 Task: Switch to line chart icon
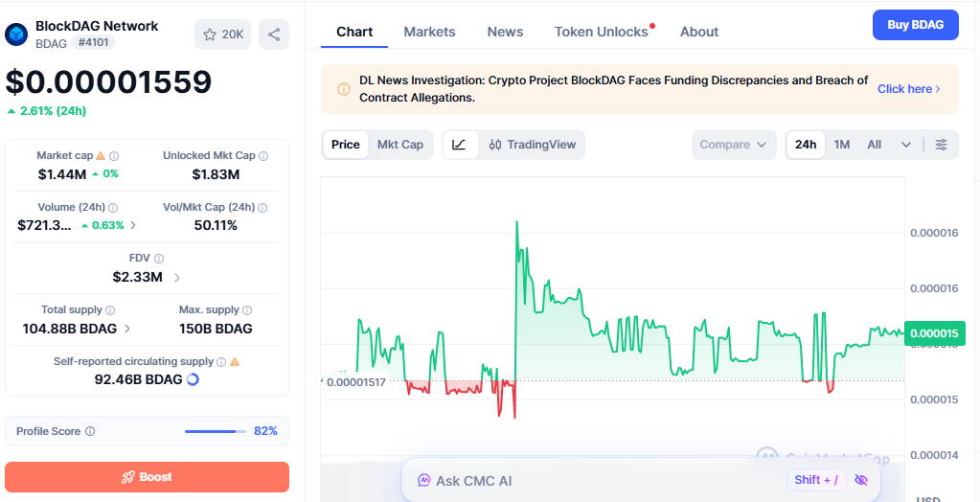coord(460,145)
